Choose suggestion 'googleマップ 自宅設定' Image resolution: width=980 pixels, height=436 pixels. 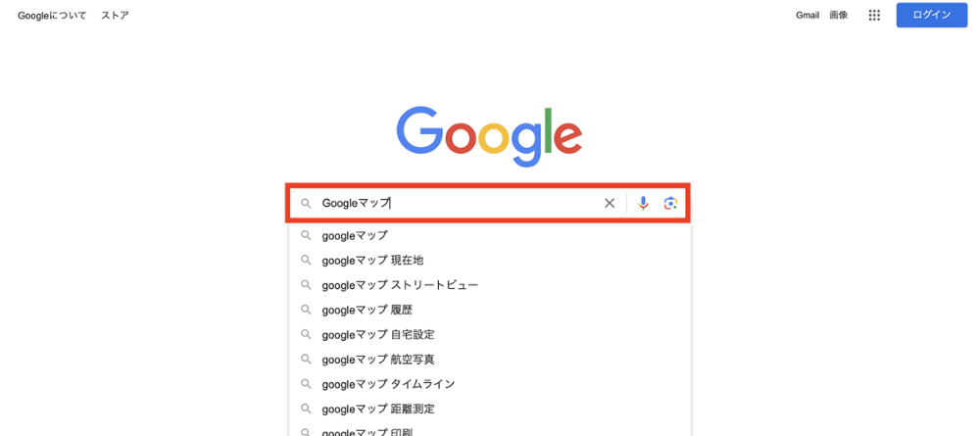point(377,335)
